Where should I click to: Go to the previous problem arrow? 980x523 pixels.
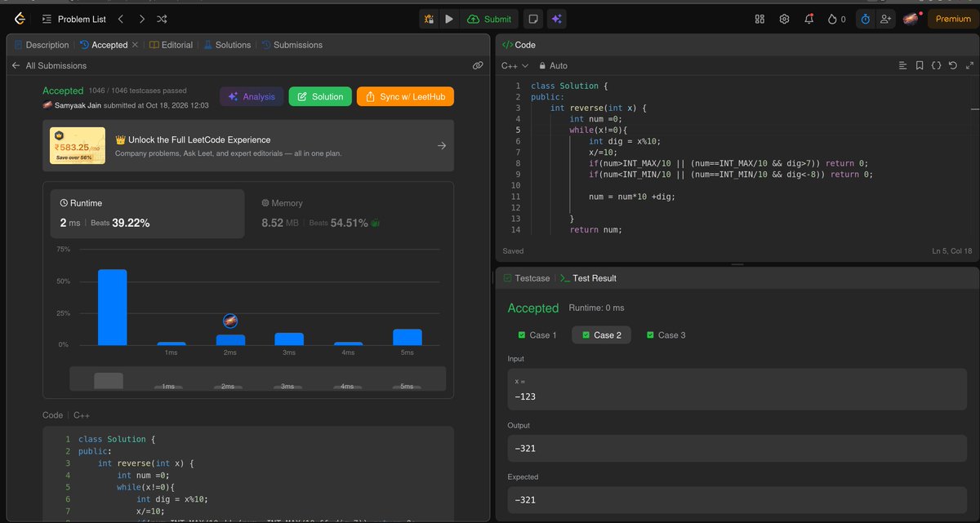click(x=121, y=19)
